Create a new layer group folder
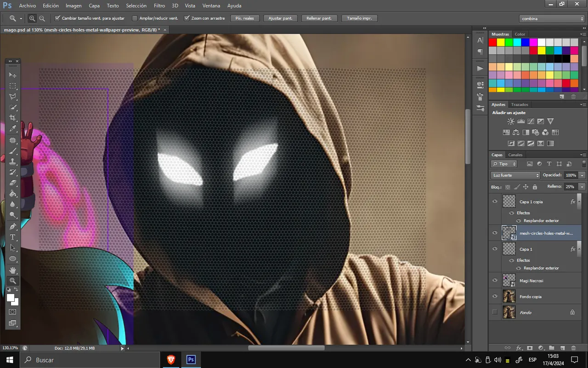Viewport: 588px width, 368px height. tap(551, 348)
